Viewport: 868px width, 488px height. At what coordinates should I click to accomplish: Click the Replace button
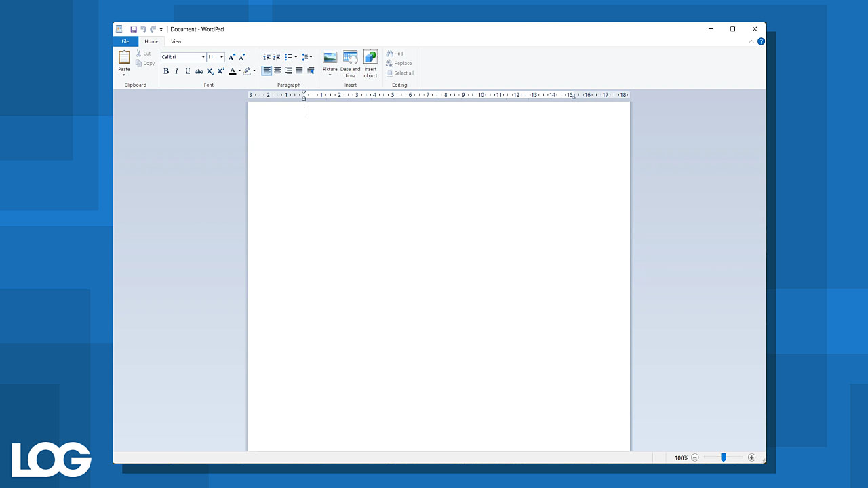(399, 63)
